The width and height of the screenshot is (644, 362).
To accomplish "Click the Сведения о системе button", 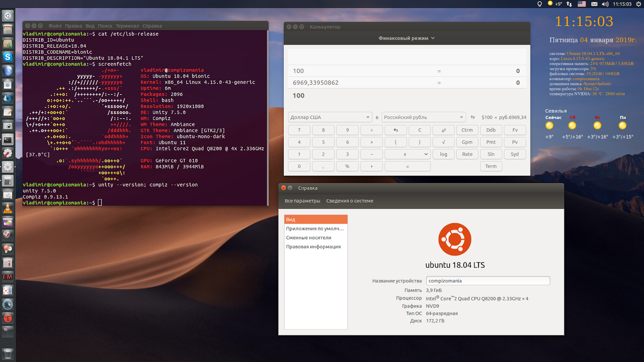I will [349, 201].
